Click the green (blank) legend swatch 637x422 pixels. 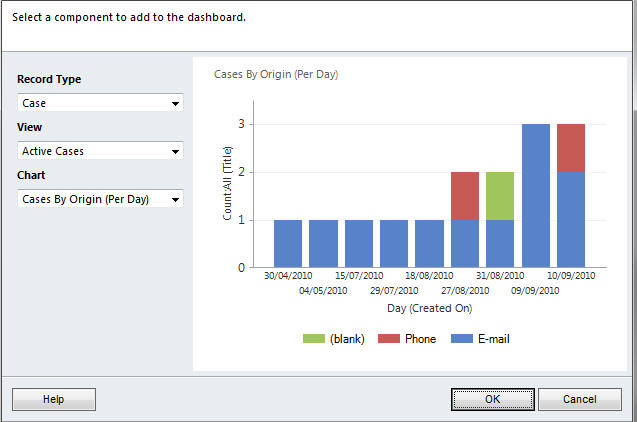[x=313, y=339]
